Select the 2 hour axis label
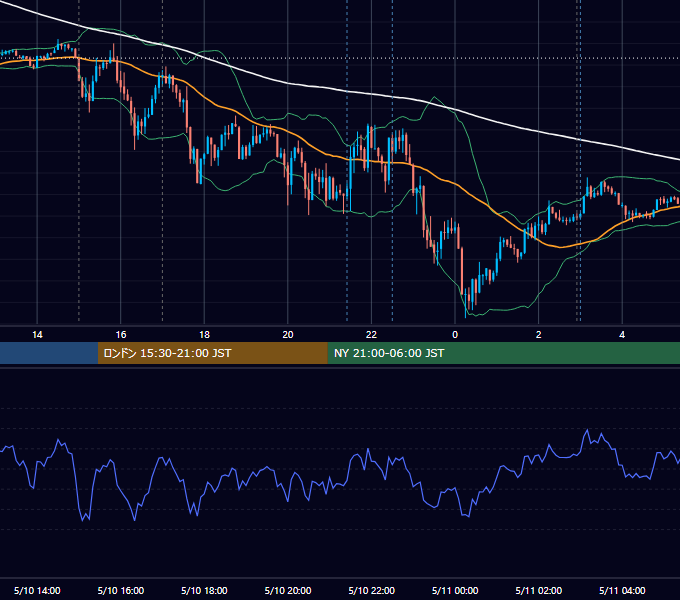 click(539, 335)
